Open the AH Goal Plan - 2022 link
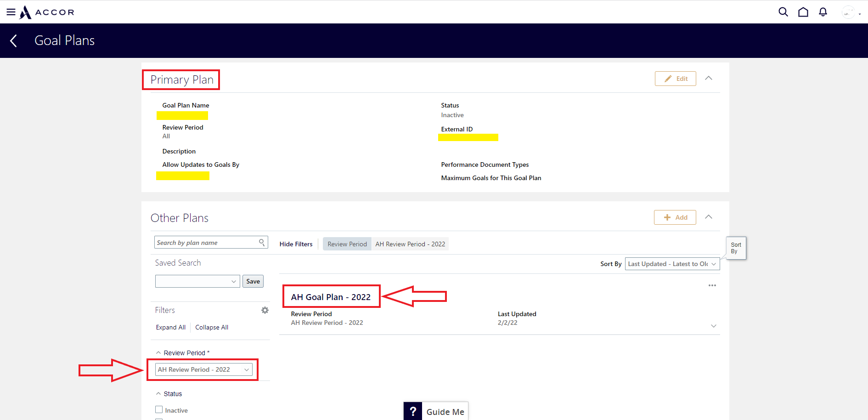 [x=331, y=297]
